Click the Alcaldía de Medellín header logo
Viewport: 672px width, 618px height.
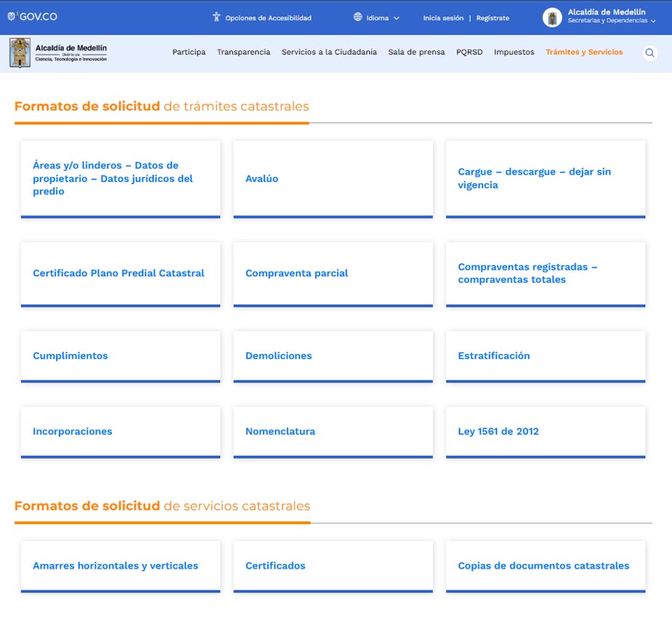point(59,53)
